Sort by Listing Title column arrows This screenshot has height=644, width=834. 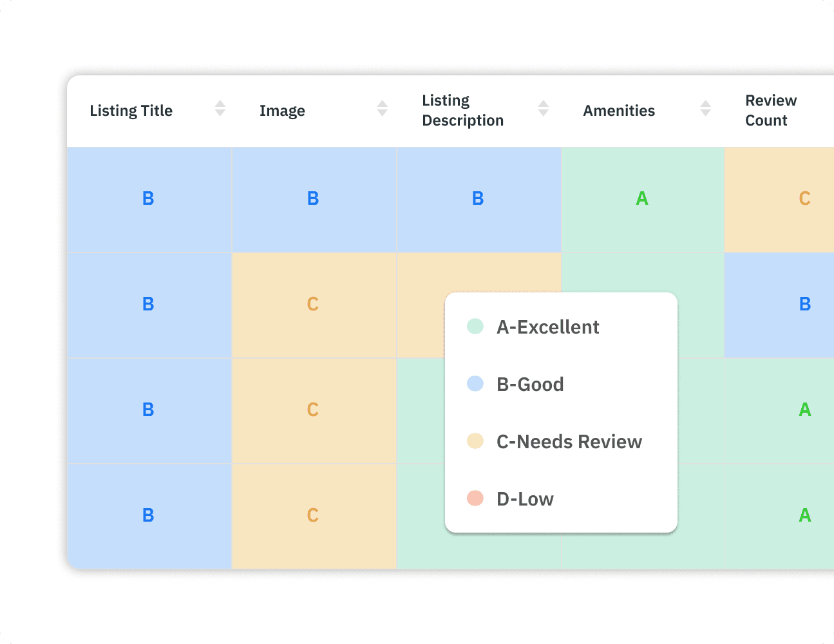click(x=220, y=108)
